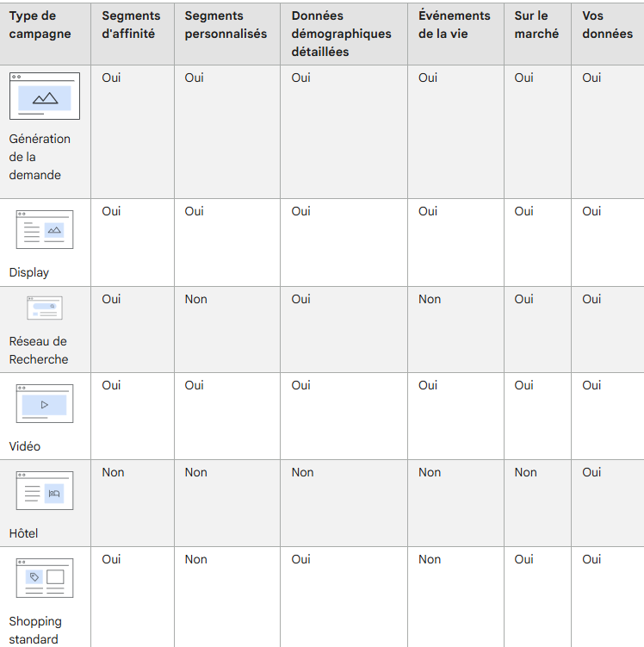644x647 pixels.
Task: Click the Shopping standard text label
Action: point(35,630)
